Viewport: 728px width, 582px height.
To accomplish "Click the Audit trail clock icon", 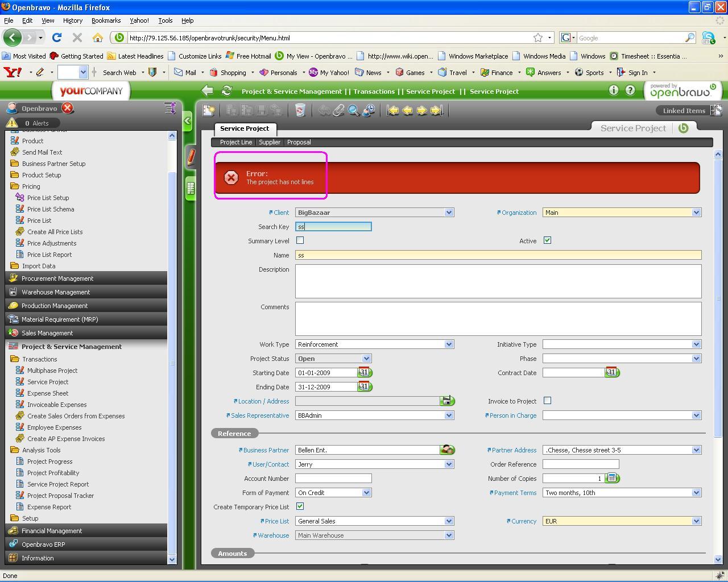I will click(x=369, y=110).
